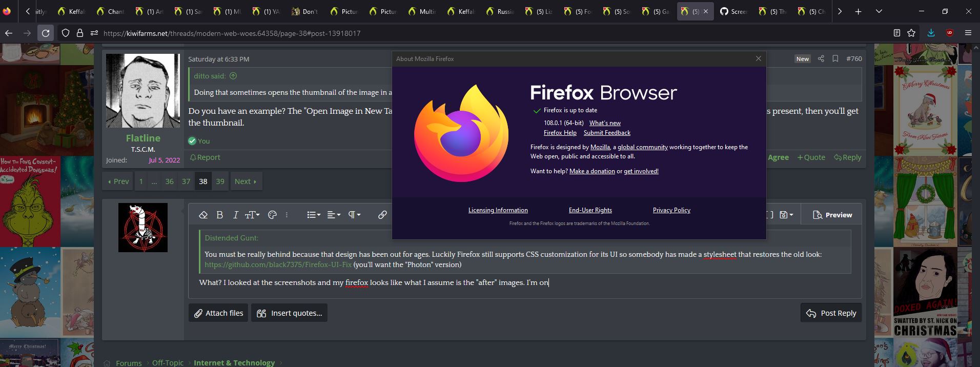Quote Flatline's post with +Quote
The image size is (980, 367).
coord(811,157)
